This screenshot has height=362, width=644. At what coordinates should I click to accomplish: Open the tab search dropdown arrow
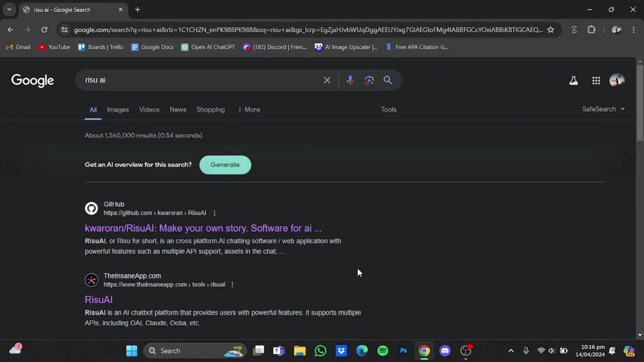pos(9,9)
